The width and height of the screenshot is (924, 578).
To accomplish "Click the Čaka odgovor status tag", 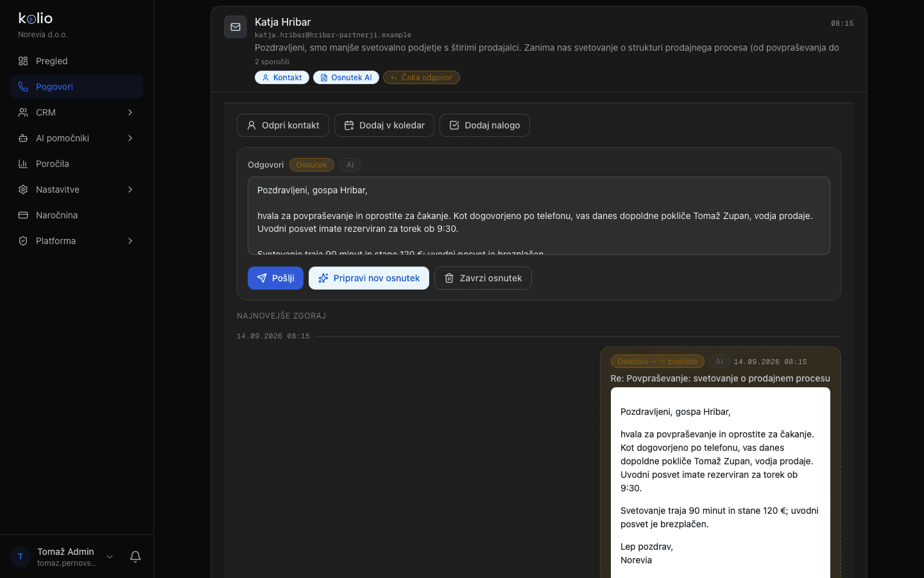I will 422,78.
